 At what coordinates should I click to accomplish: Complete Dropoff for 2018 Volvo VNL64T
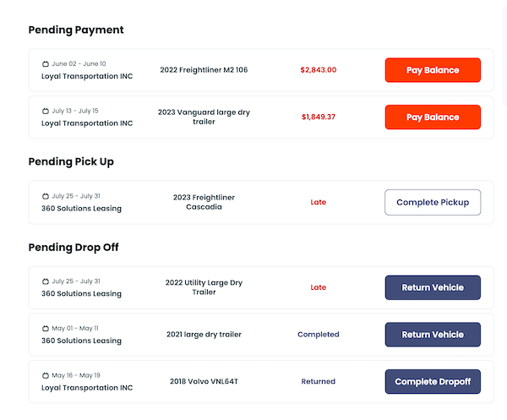(433, 381)
